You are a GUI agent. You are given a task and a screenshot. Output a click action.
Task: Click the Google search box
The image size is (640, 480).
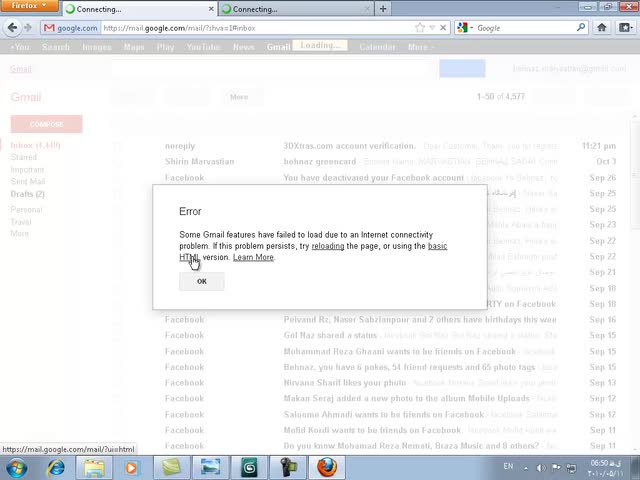524,28
